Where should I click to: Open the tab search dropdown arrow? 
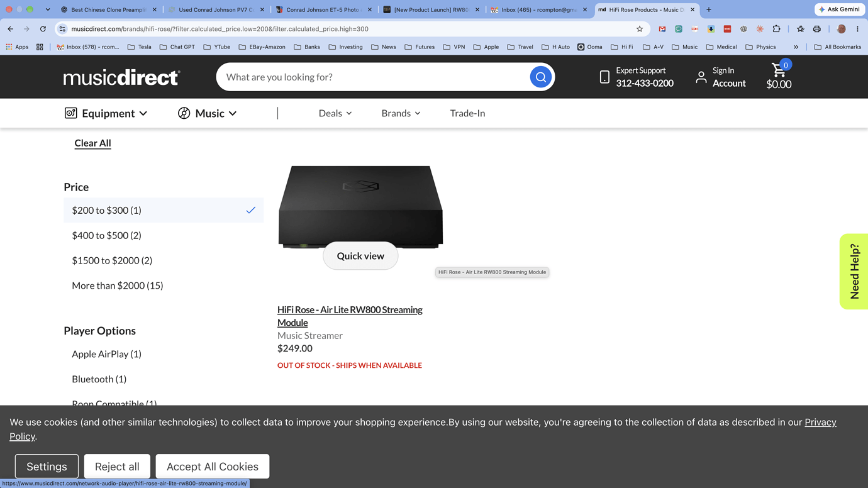48,9
